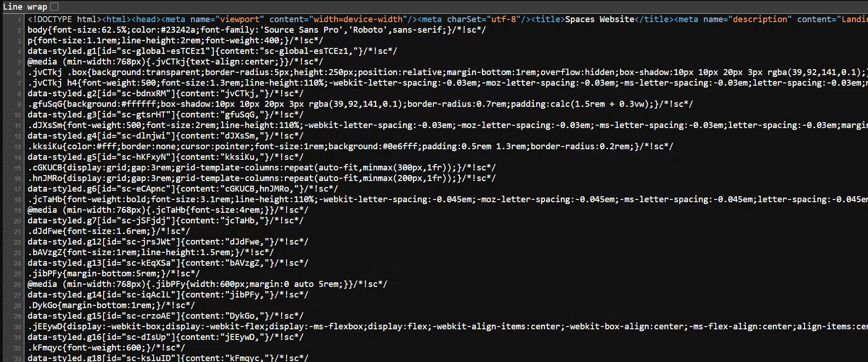Select line number 30 in the gutter
The width and height of the screenshot is (868, 362).
pos(17,327)
